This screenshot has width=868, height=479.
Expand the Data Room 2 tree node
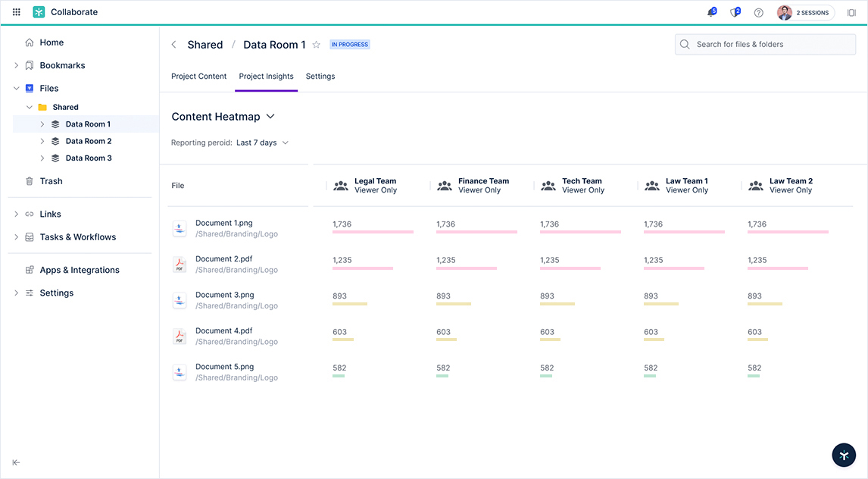[42, 141]
